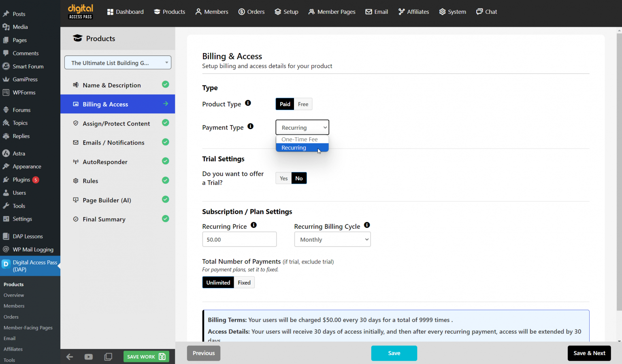Viewport: 622px width, 364px height.
Task: Open the Email section in the top navigation
Action: [x=376, y=12]
